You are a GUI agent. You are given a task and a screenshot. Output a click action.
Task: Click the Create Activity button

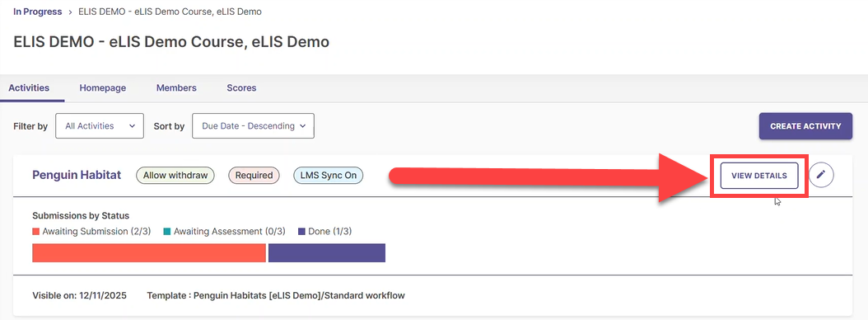805,126
